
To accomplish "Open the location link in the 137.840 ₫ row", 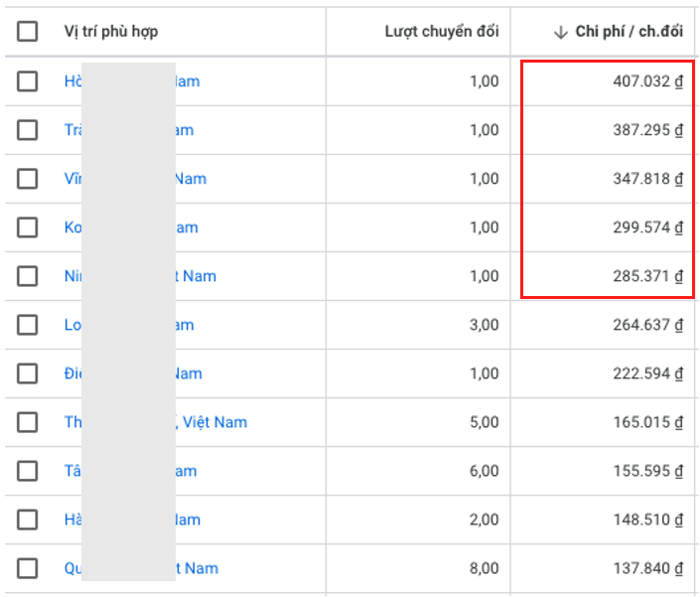I will pyautogui.click(x=141, y=568).
